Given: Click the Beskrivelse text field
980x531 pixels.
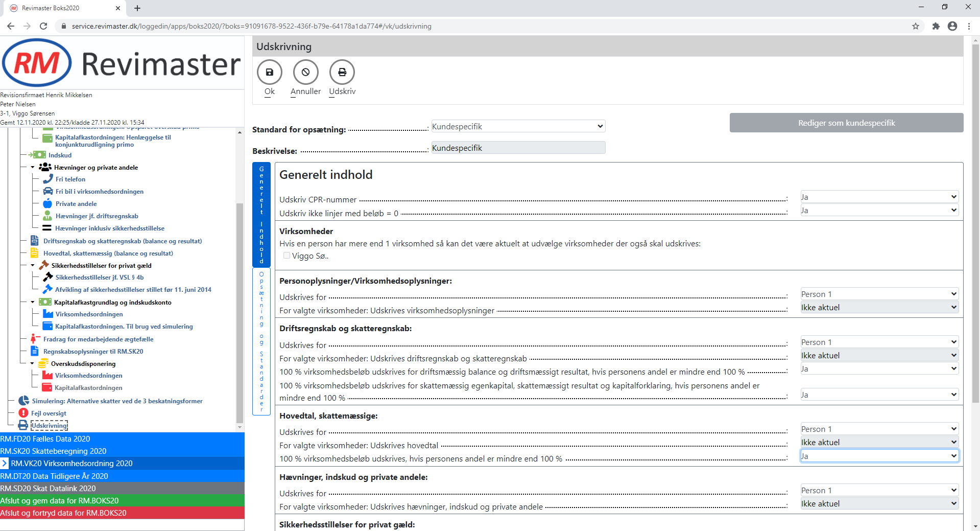Looking at the screenshot, I should tap(518, 148).
